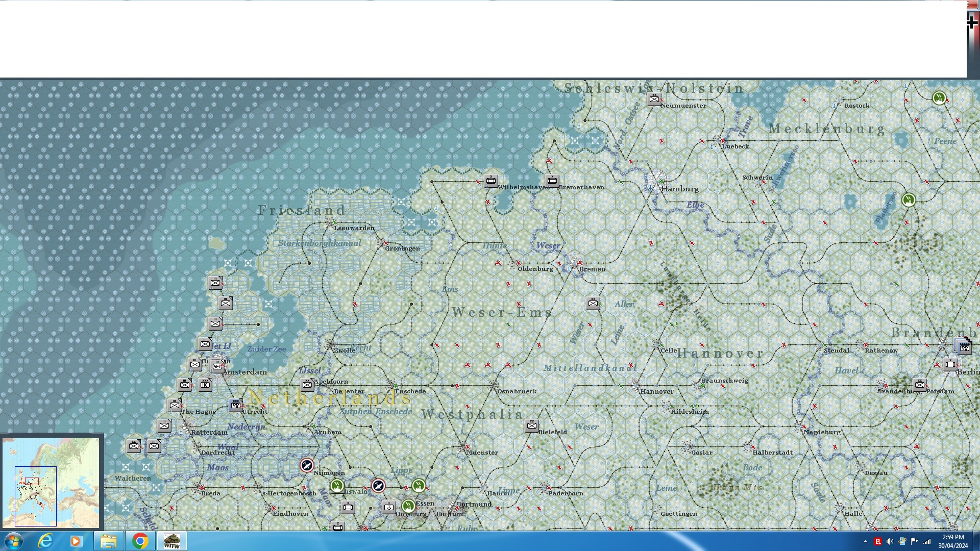Viewport: 980px width, 551px height.
Task: Open Google Chrome from the taskbar
Action: [x=140, y=541]
